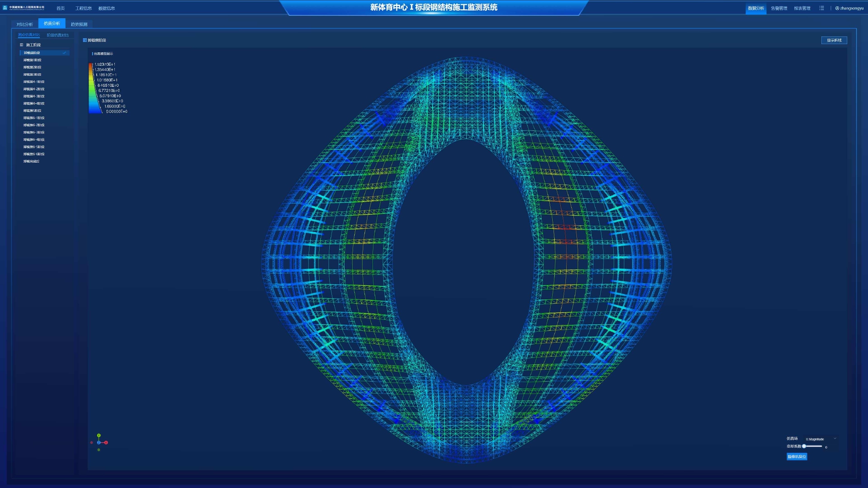Image resolution: width=868 pixels, height=488 pixels.
Task: Click the color legend gradient bar
Action: tap(92, 88)
